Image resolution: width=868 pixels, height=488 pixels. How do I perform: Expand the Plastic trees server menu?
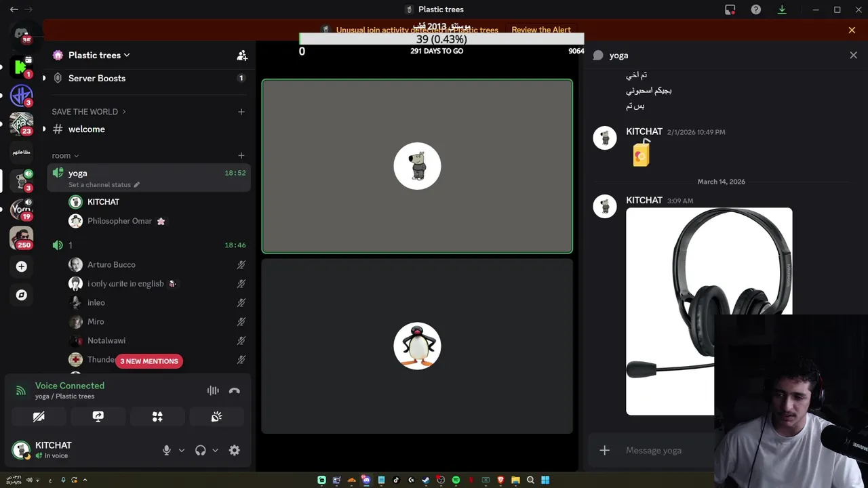coord(100,56)
